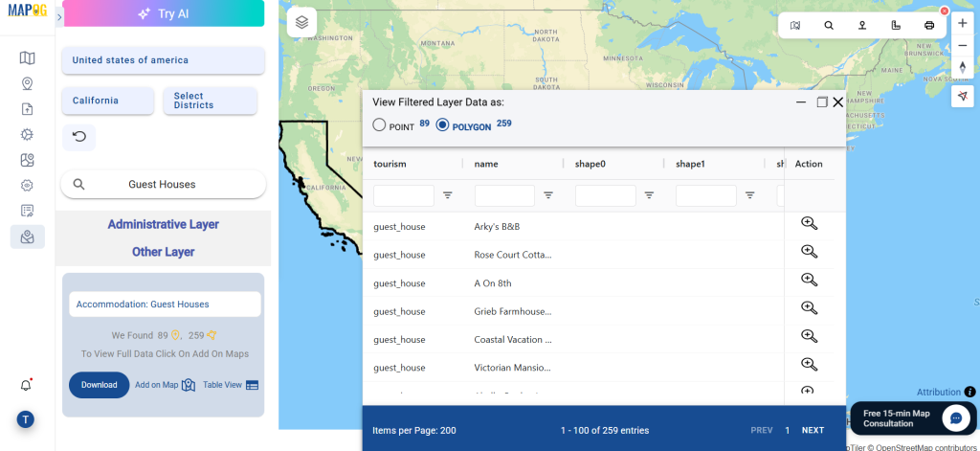Open the gear processing sidebar icon
This screenshot has height=451, width=980.
click(27, 134)
